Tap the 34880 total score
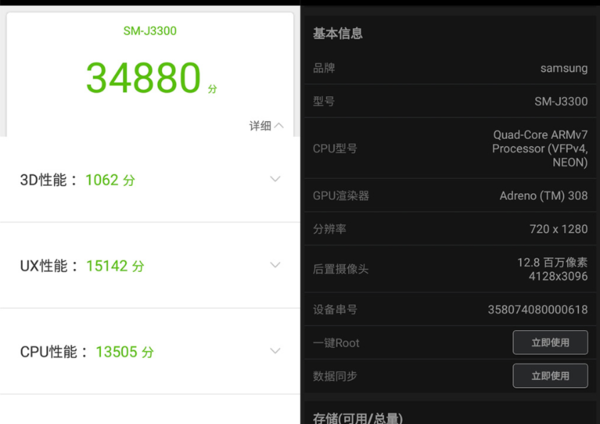 tap(144, 78)
